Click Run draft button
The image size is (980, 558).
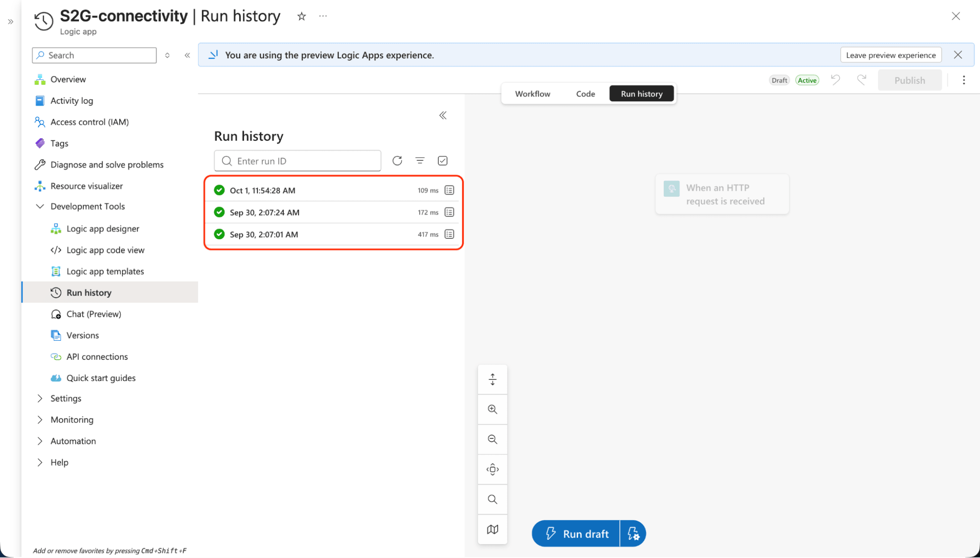point(576,533)
